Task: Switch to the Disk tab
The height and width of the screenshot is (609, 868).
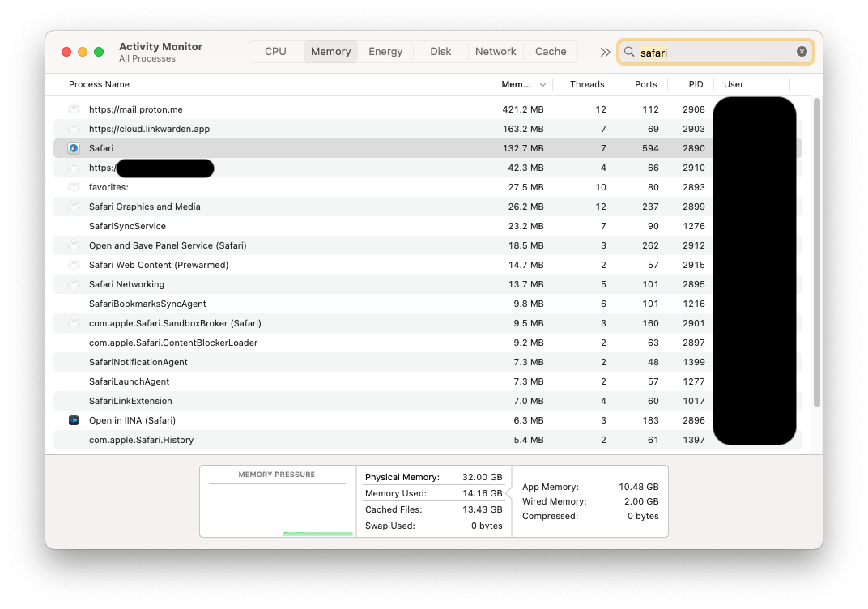Action: 440,51
